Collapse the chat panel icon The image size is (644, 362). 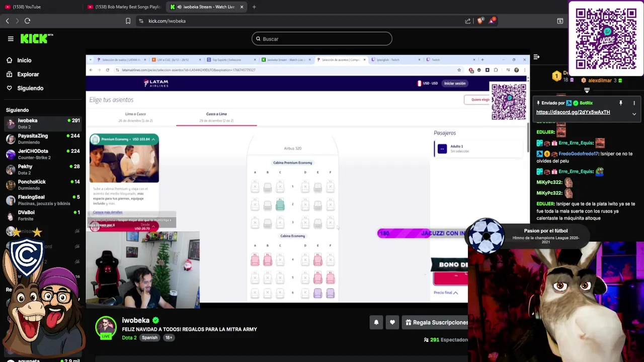click(x=536, y=57)
